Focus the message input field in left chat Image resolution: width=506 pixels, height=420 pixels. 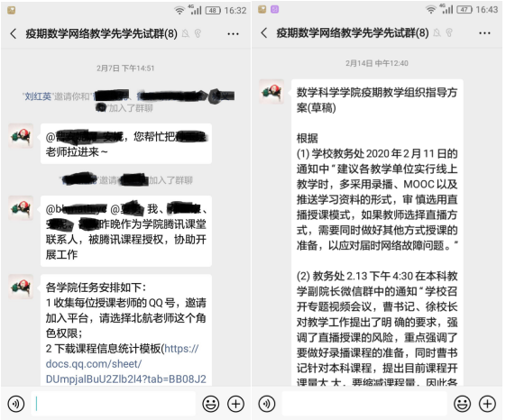pyautogui.click(x=114, y=404)
